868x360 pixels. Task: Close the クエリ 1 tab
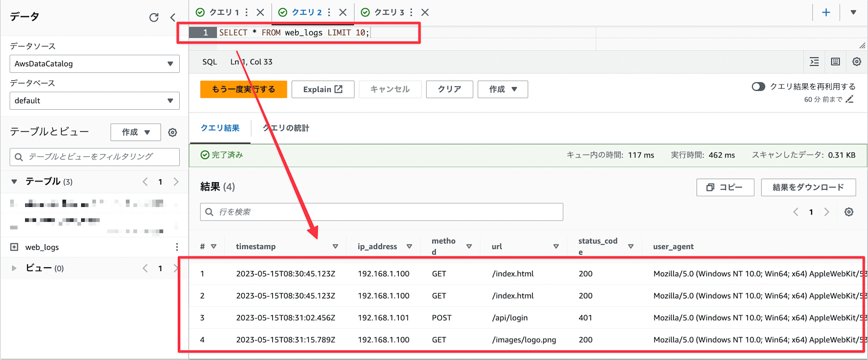pos(260,12)
